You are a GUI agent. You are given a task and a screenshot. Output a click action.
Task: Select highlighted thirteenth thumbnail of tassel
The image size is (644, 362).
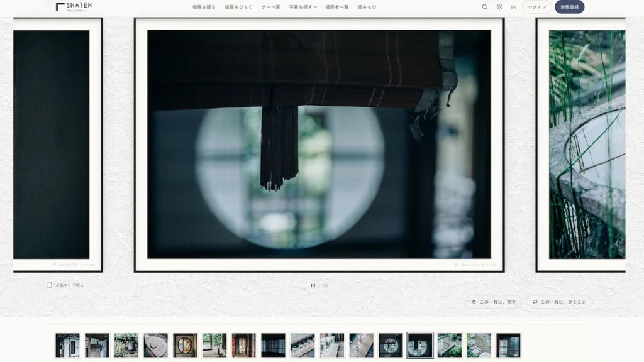point(420,345)
